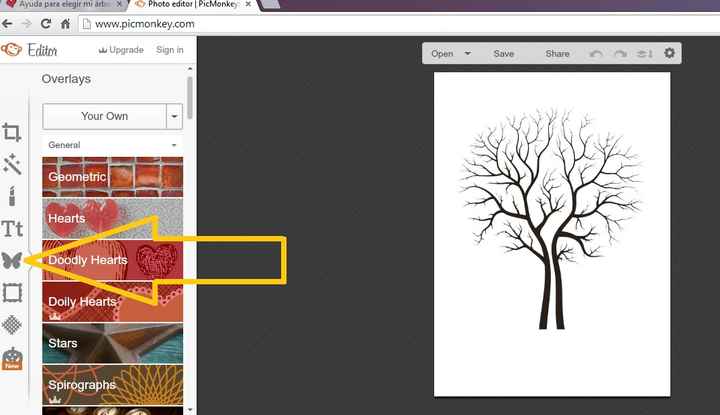This screenshot has width=720, height=415.
Task: Click the Overlays butterfly icon
Action: tap(12, 261)
